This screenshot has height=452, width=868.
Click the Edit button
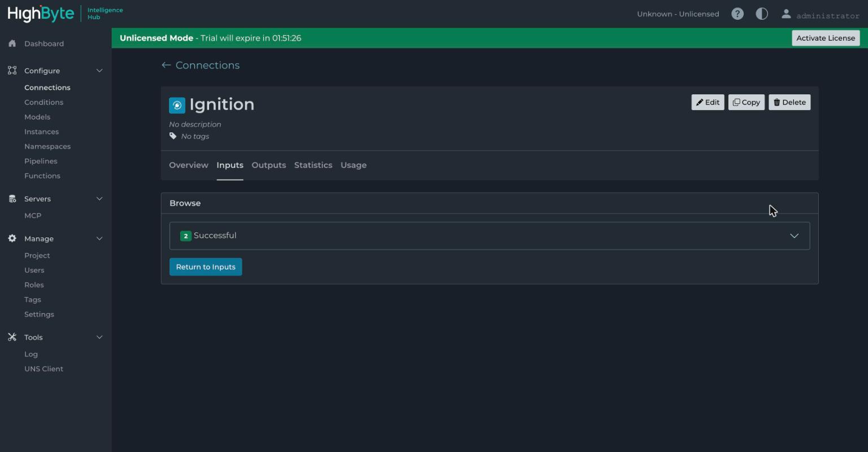pos(708,102)
